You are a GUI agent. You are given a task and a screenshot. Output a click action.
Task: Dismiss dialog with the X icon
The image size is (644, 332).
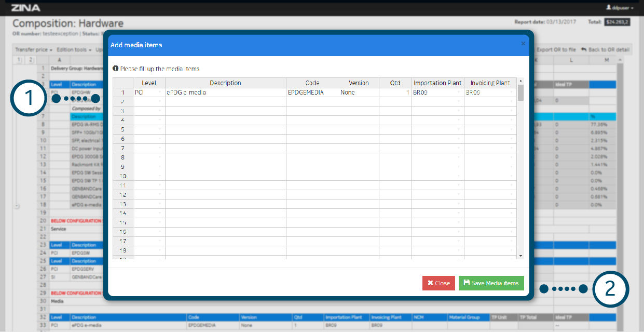[x=523, y=44]
